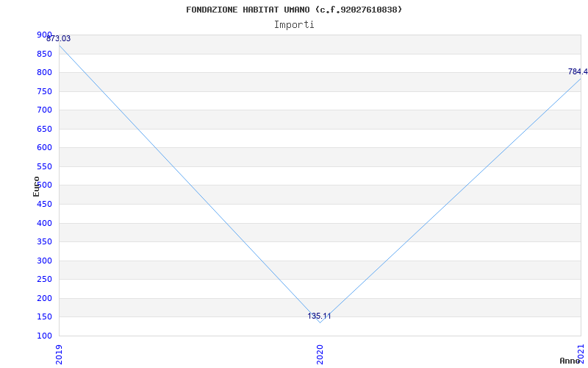Screen dimensions: 588x368
Task: Click the 300 y-axis tick label
Action: (44, 261)
